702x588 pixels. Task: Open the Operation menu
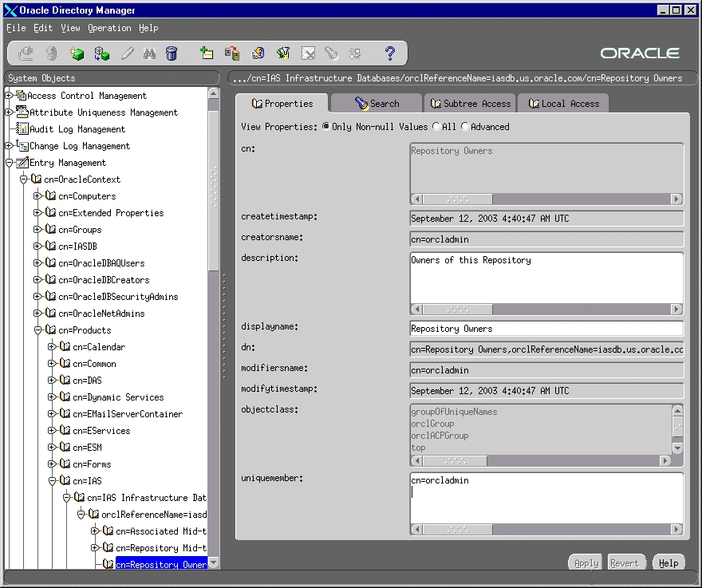(x=109, y=28)
